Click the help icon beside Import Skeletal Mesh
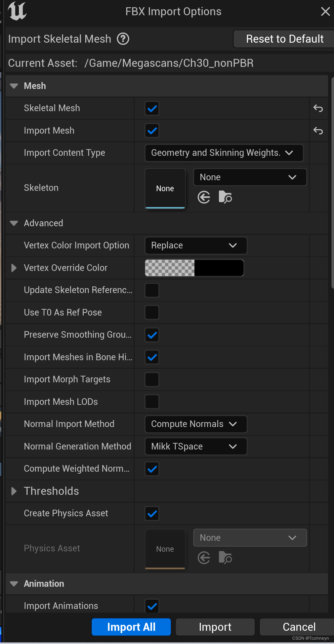This screenshot has width=334, height=644. coord(123,39)
